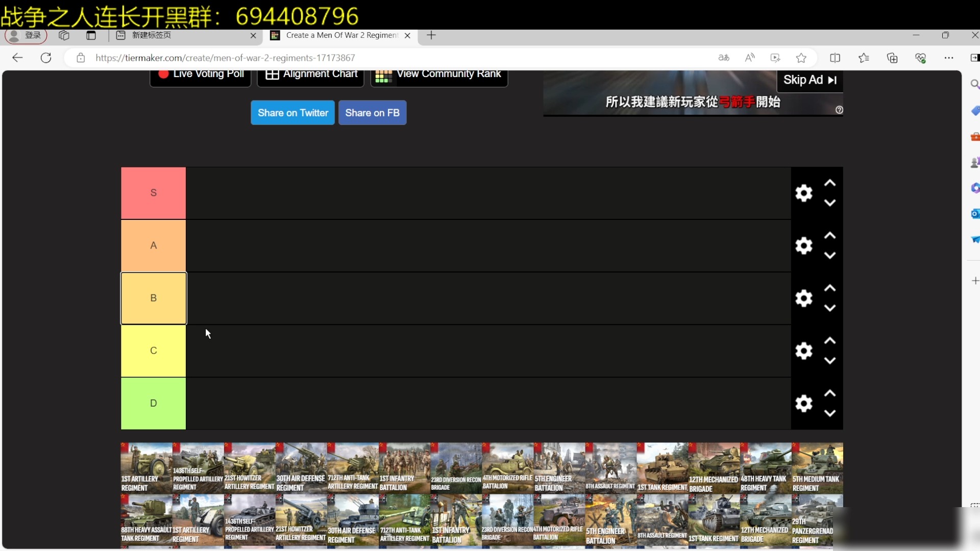Select 5th Medium Tank Regiment thumbnail
Screen dimensions: 980x551
817,468
